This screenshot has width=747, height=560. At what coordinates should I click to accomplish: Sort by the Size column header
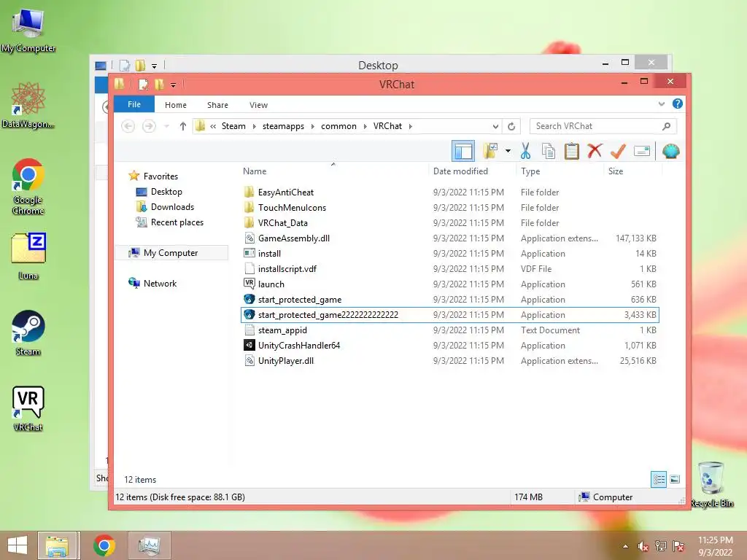pos(616,171)
